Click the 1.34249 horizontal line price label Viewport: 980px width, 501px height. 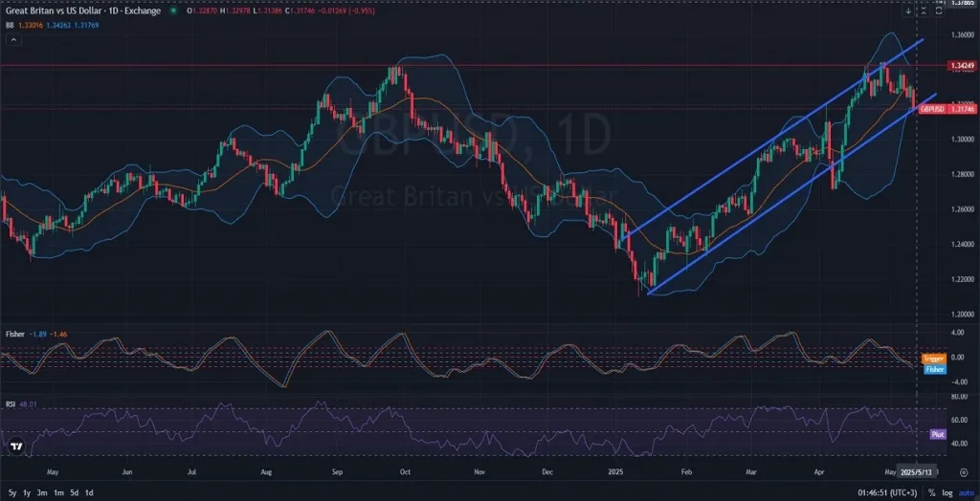(961, 65)
